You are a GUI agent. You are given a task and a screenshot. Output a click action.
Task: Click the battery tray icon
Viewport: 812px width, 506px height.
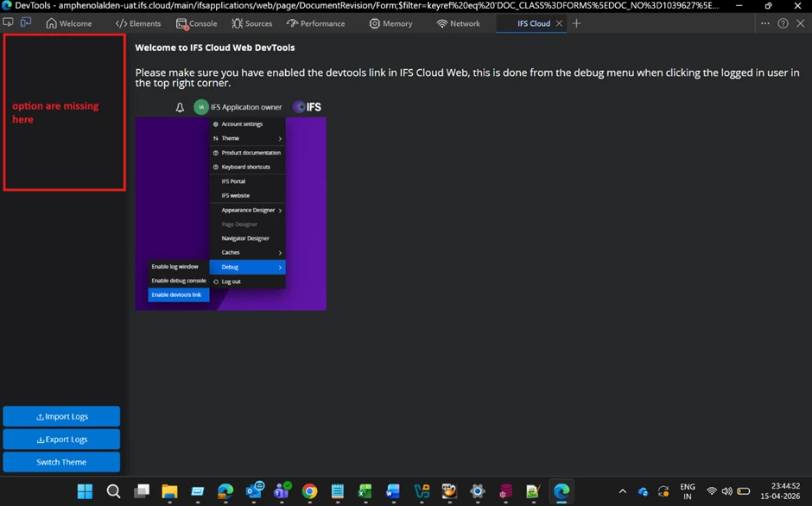coord(744,491)
